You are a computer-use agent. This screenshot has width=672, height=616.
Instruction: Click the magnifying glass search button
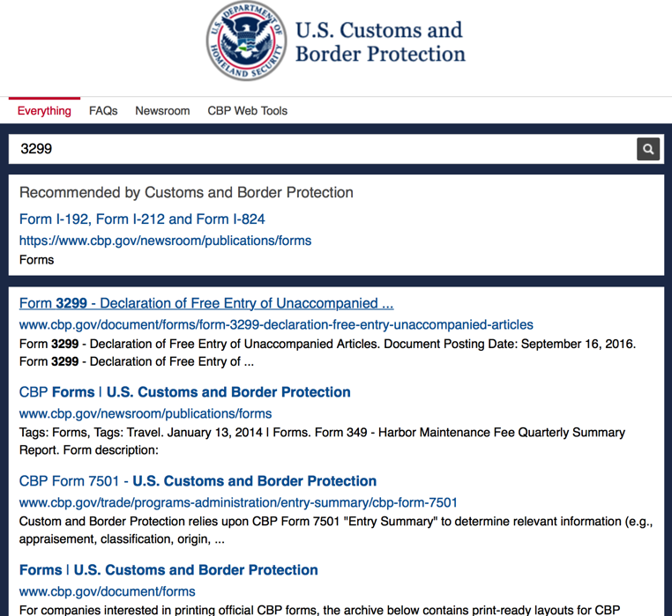coord(648,149)
